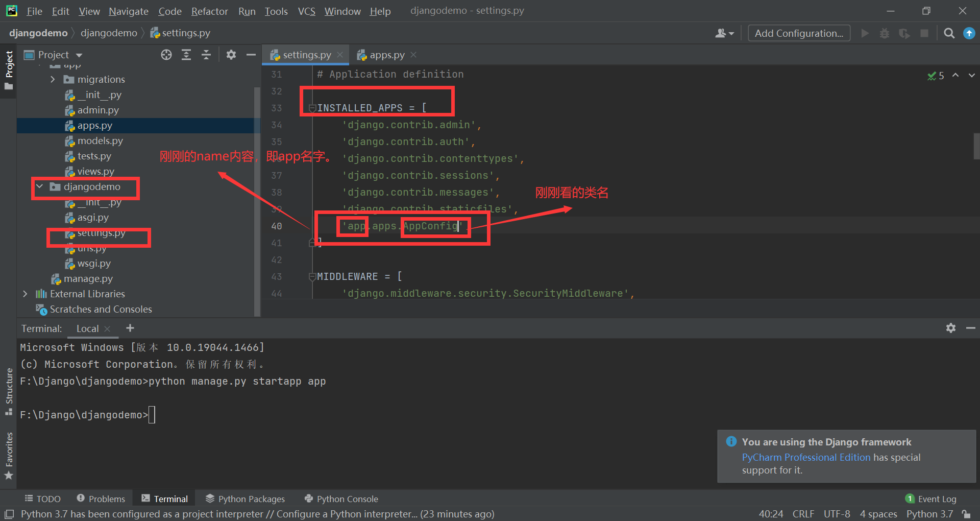Collapse the djangodemo folder

click(39, 186)
